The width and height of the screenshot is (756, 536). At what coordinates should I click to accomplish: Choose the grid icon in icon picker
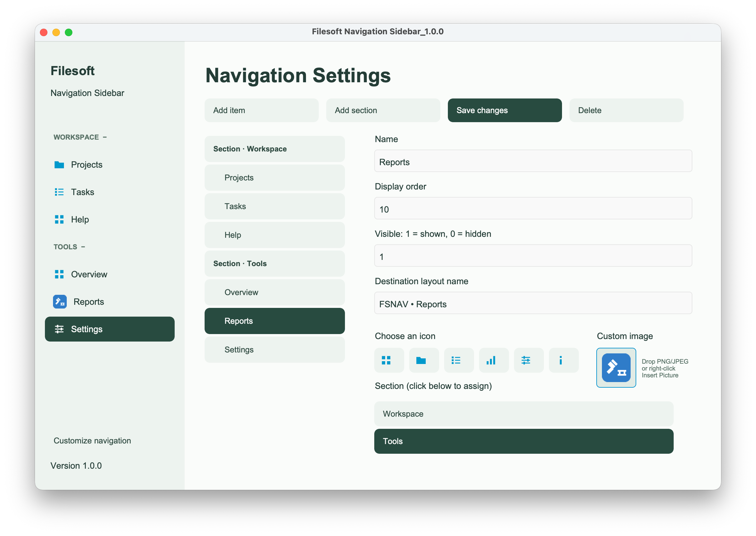(x=389, y=360)
